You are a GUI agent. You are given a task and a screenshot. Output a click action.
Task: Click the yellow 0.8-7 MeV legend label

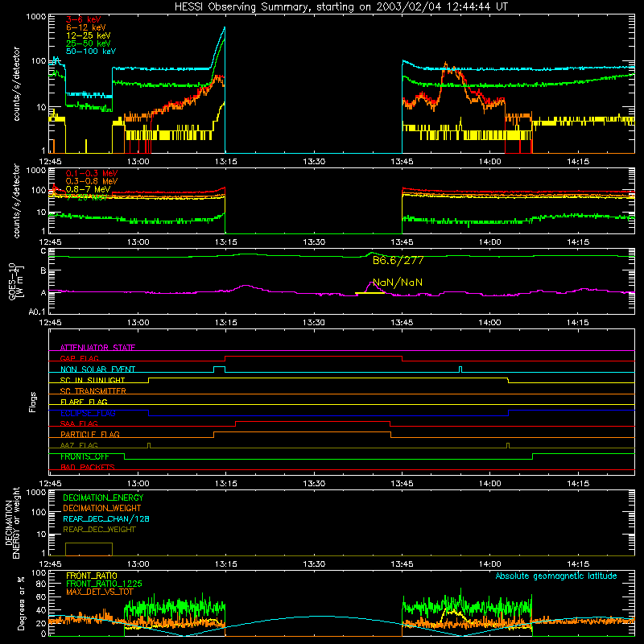pyautogui.click(x=88, y=189)
